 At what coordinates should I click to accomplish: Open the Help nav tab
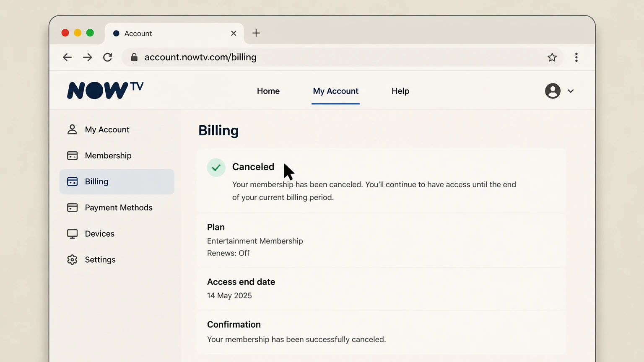coord(400,91)
